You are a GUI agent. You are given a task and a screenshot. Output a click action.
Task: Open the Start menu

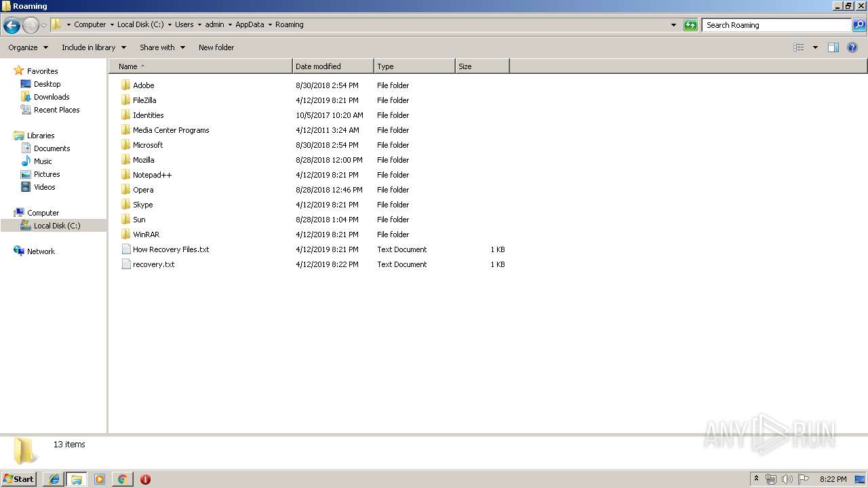19,479
